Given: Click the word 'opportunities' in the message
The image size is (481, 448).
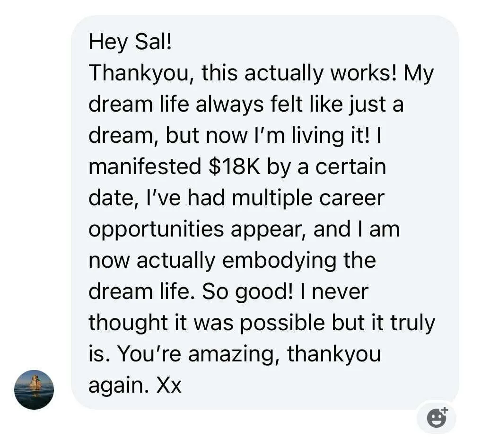Looking at the screenshot, I should (x=156, y=229).
